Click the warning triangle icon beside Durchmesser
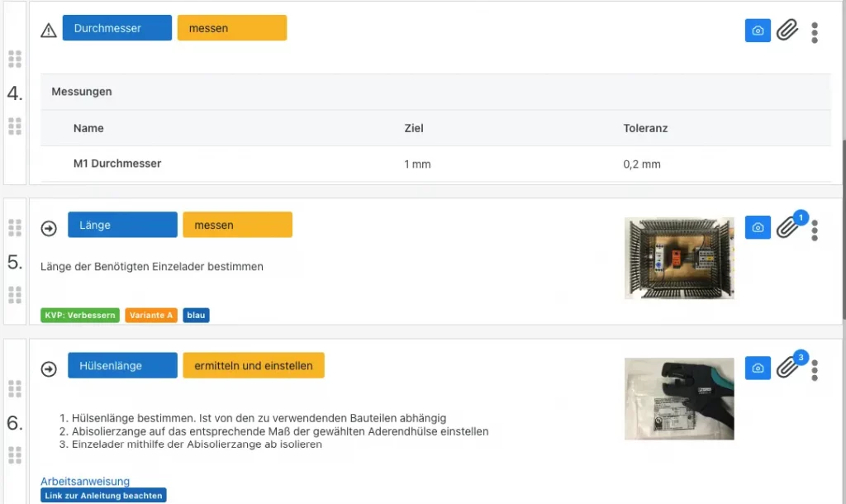 (49, 30)
